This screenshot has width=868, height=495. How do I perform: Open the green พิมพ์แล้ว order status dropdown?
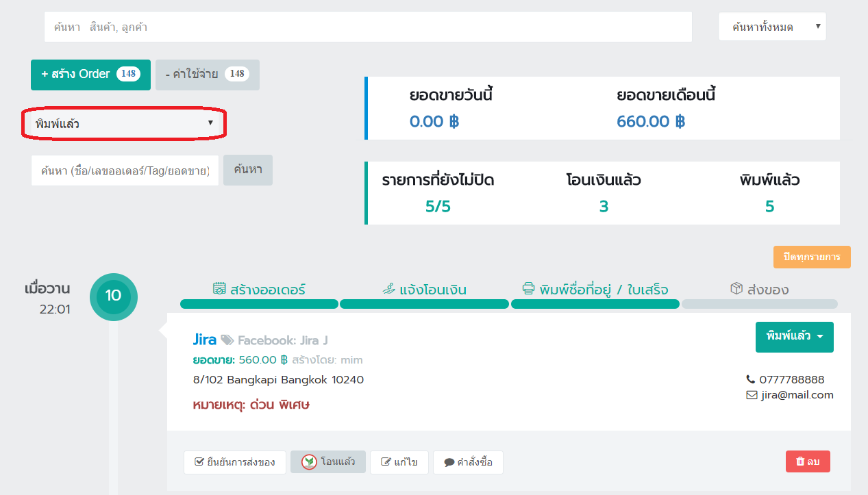pyautogui.click(x=794, y=337)
